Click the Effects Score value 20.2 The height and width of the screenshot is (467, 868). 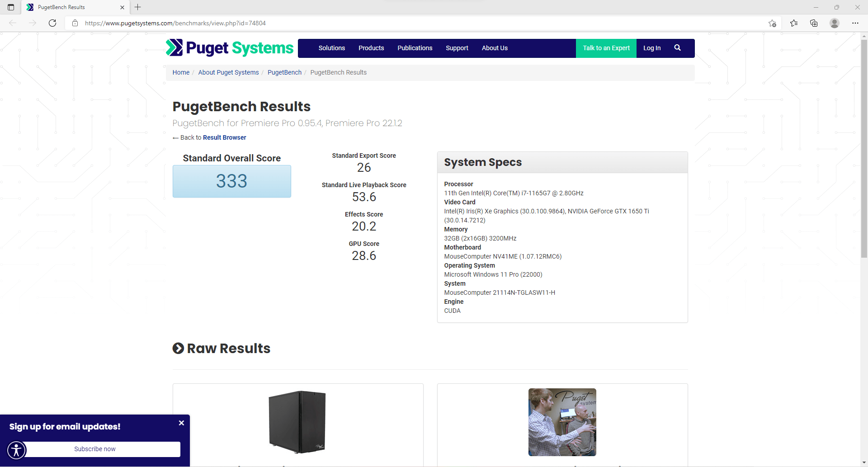click(364, 226)
